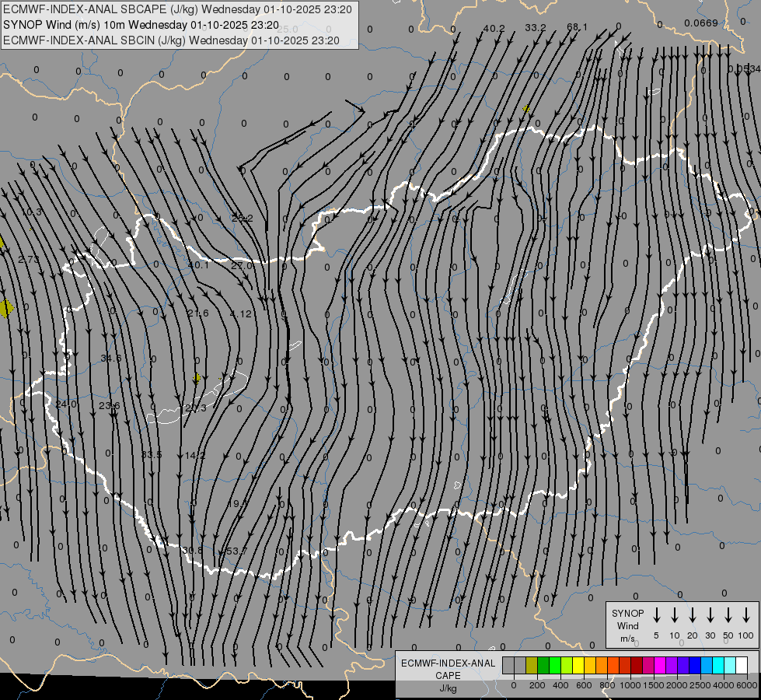Click the map value 20.3

196,408
